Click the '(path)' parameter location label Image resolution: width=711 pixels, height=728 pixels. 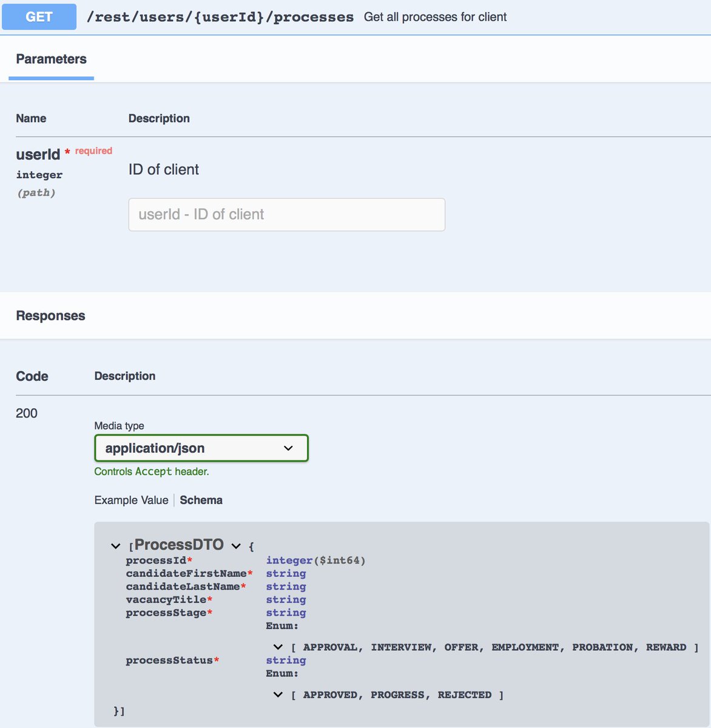36,193
